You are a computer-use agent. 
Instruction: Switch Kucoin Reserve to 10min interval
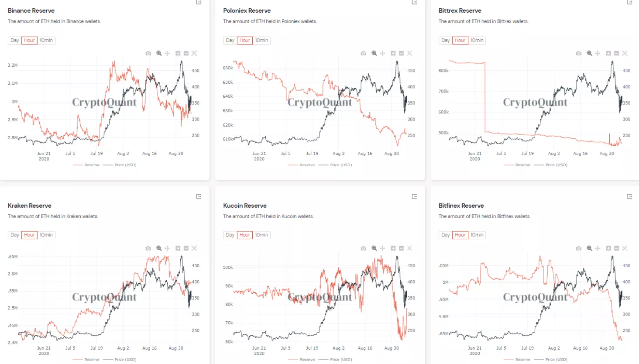pos(262,235)
